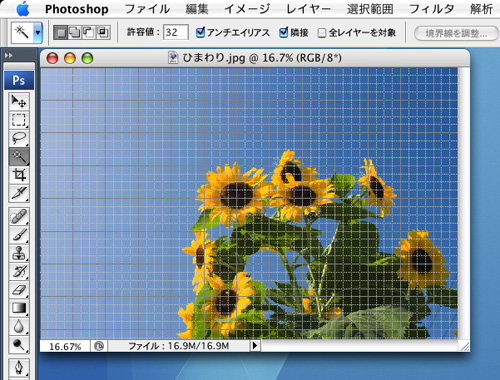Image resolution: width=500 pixels, height=380 pixels.
Task: Open the フィルタ menu
Action: [432, 9]
